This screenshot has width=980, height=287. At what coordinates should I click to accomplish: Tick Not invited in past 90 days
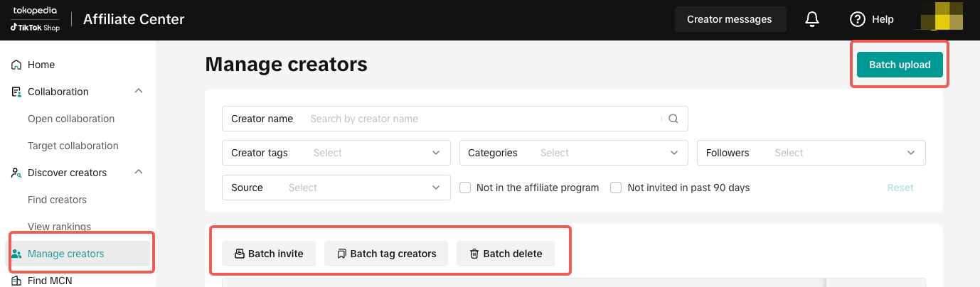click(x=616, y=188)
